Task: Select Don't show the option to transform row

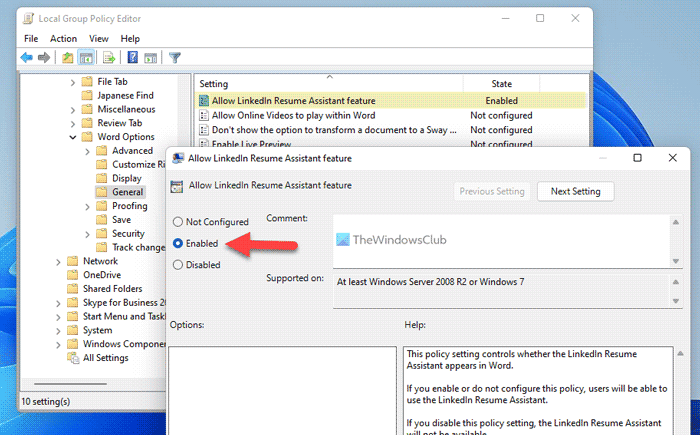Action: tap(391, 130)
